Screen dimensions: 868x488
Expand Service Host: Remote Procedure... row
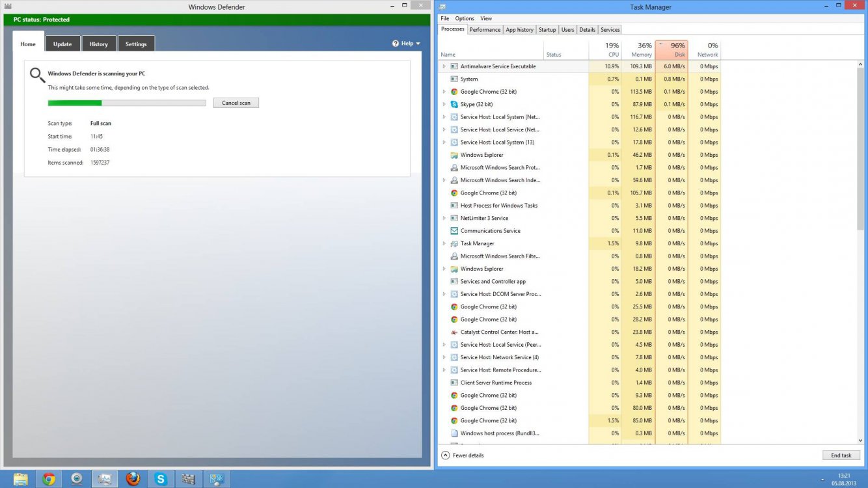[x=444, y=370]
